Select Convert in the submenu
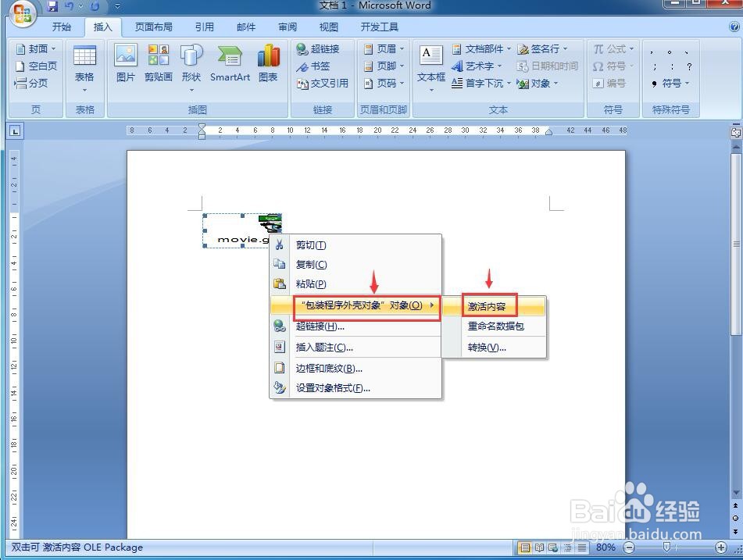Image resolution: width=743 pixels, height=560 pixels. click(x=495, y=348)
